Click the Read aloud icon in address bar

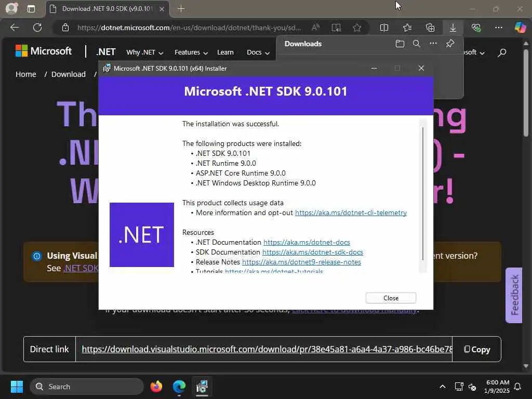315,28
